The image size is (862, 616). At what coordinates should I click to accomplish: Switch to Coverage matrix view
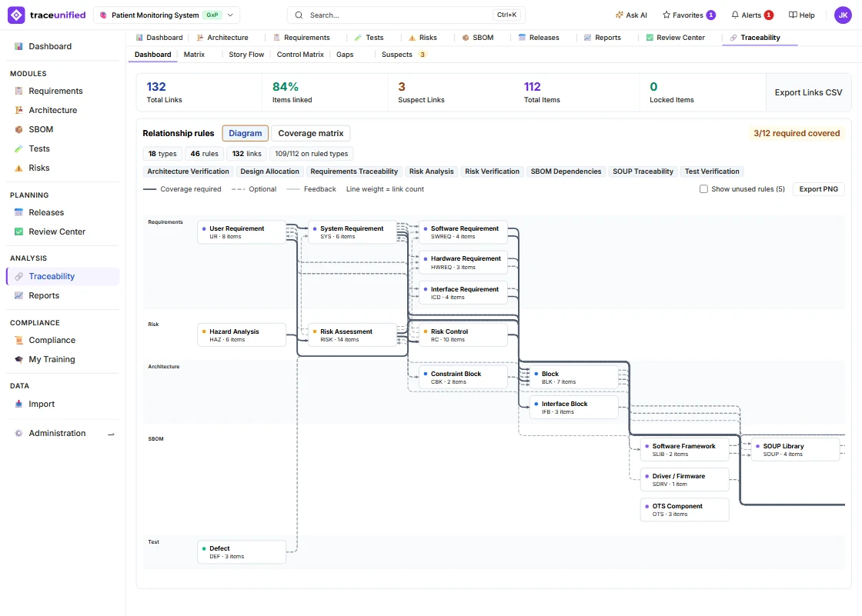coord(311,133)
